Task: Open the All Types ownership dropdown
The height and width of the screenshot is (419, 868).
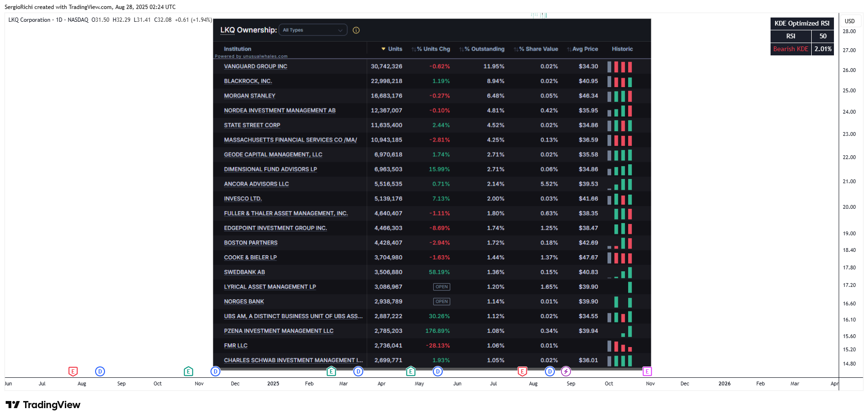Action: 313,30
